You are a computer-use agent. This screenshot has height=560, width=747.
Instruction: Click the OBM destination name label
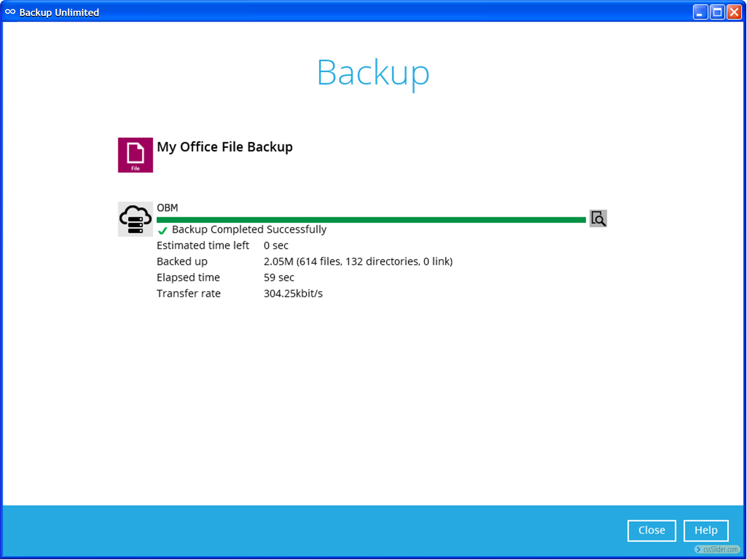pos(167,208)
